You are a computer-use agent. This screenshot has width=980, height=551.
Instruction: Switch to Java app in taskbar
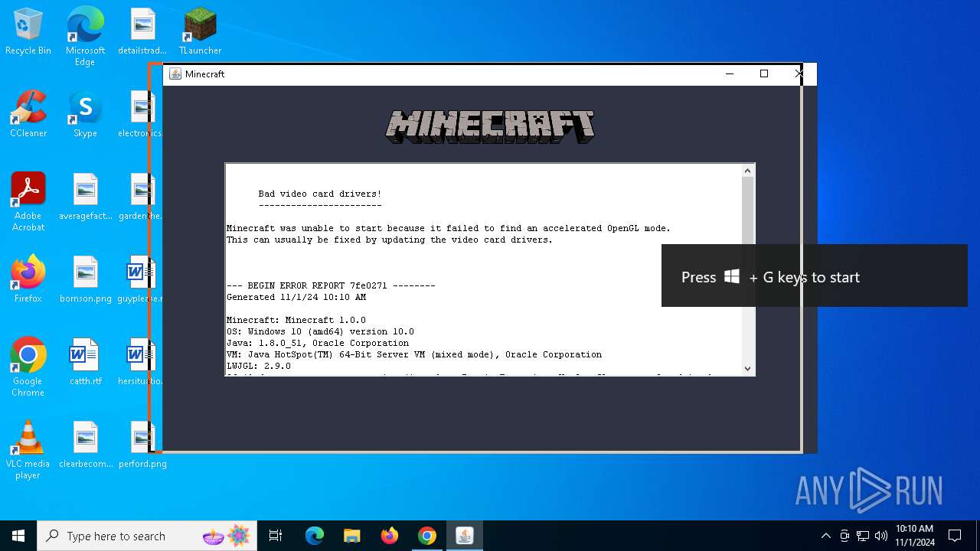click(x=465, y=536)
